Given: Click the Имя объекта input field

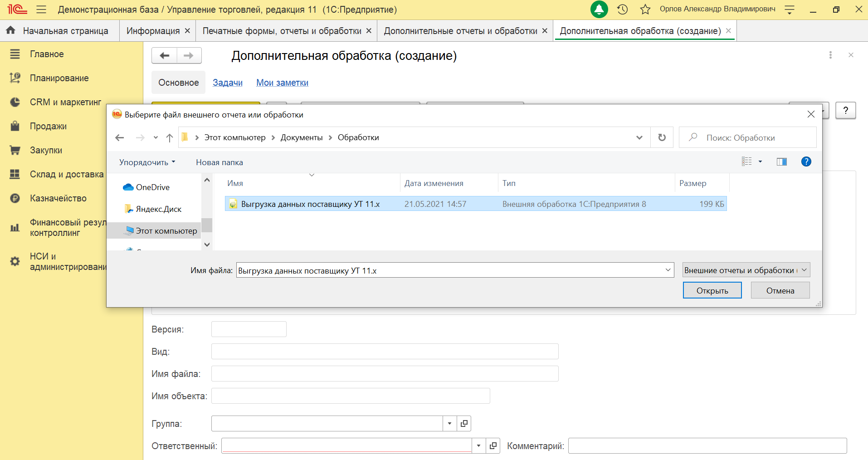Looking at the screenshot, I should 351,396.
